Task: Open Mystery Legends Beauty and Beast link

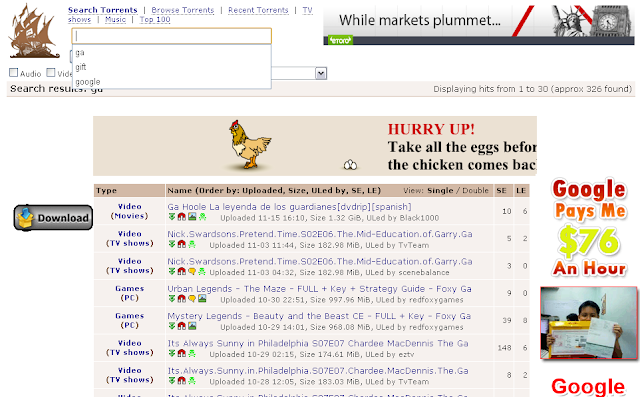Action: point(319,316)
